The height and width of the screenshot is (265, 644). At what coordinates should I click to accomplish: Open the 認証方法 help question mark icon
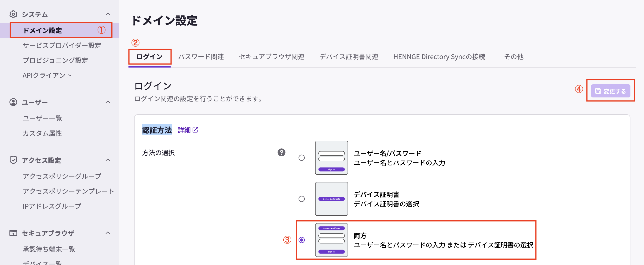pos(282,152)
